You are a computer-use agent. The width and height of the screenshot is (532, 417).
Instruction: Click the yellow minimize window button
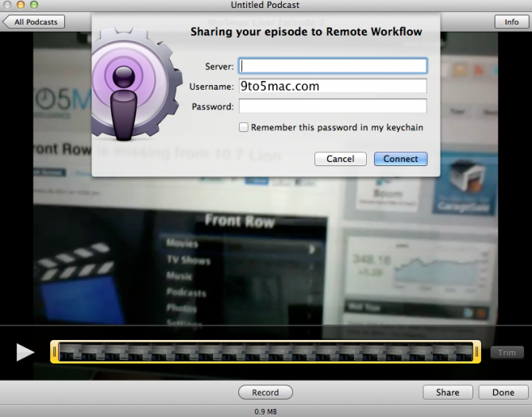click(21, 6)
